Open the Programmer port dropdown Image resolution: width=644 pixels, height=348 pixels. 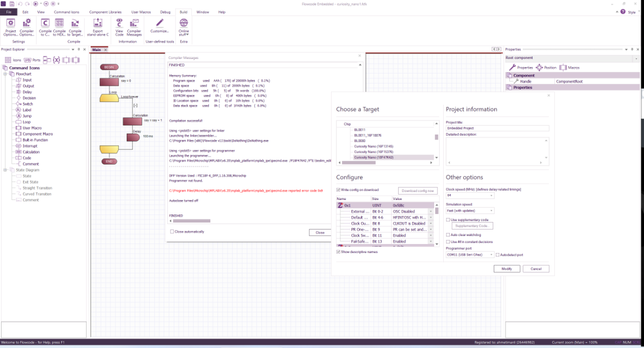pos(492,255)
